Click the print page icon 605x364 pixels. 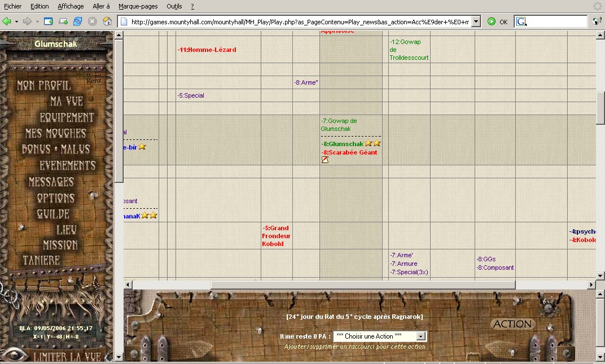[64, 20]
